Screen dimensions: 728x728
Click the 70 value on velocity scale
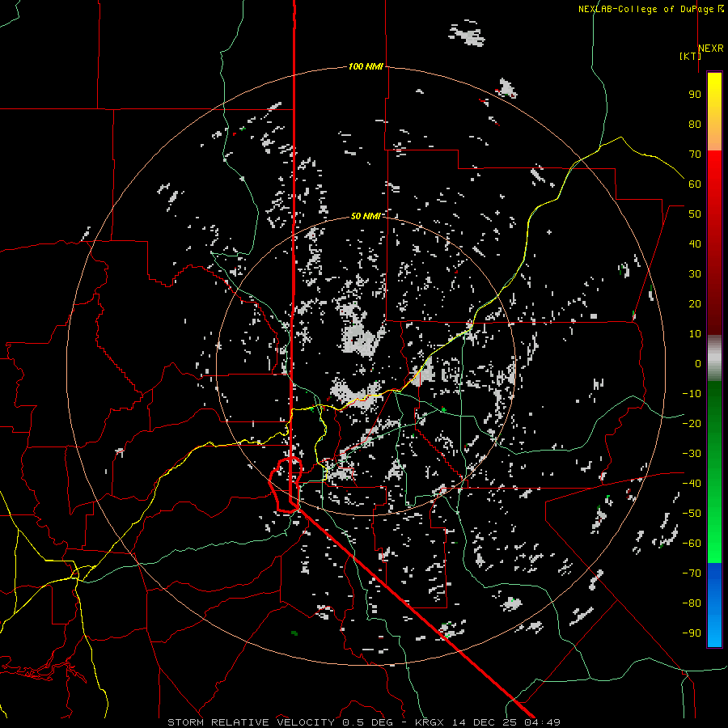(x=695, y=154)
